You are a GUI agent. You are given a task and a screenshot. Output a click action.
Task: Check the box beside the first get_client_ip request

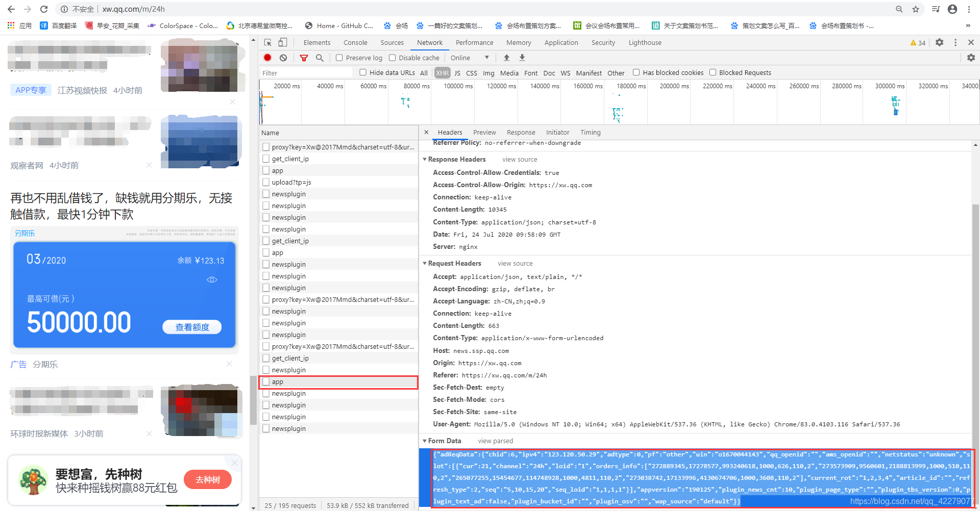pyautogui.click(x=266, y=159)
